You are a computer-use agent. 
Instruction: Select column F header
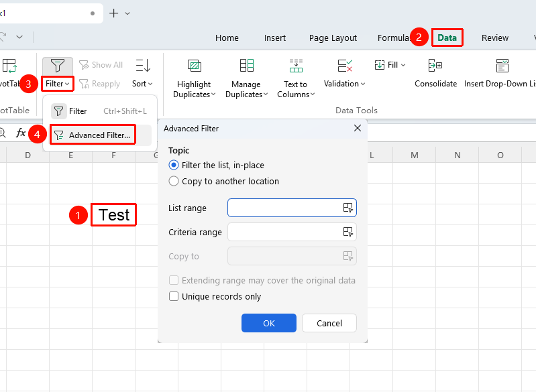(x=113, y=155)
